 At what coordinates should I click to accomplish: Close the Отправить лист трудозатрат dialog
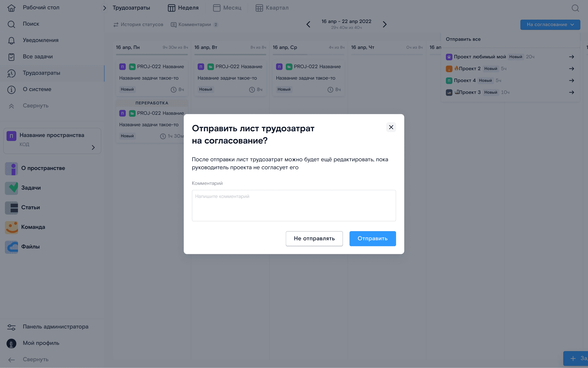point(391,127)
